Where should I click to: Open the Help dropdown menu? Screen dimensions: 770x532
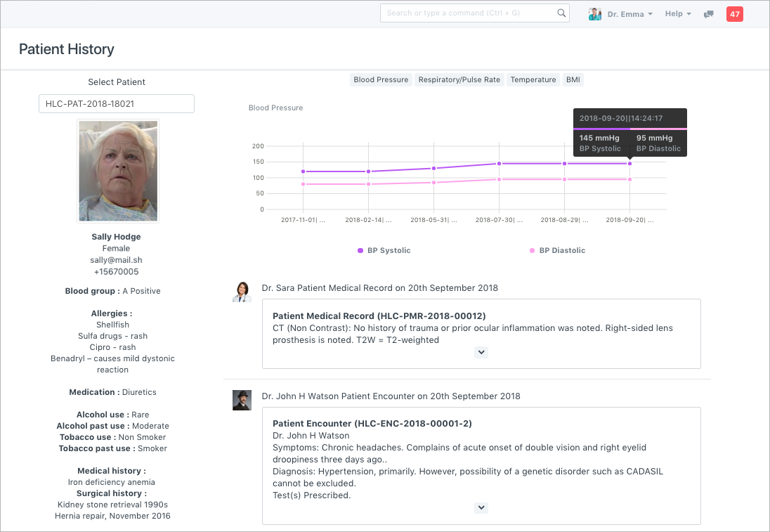tap(678, 14)
